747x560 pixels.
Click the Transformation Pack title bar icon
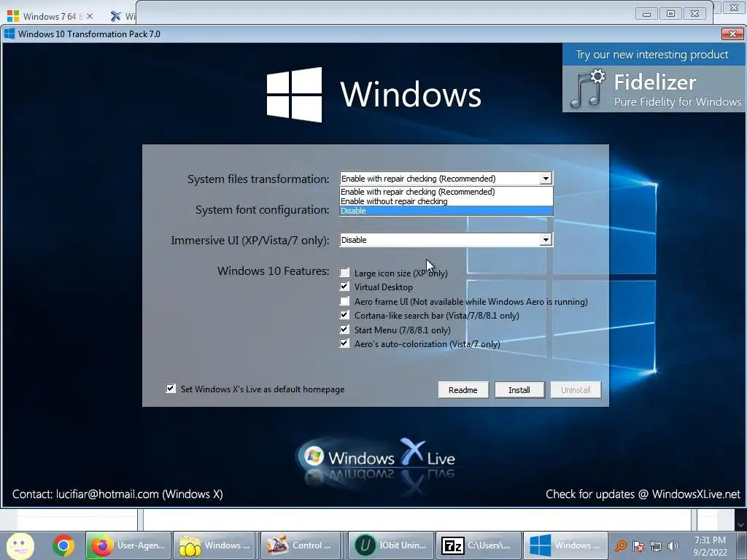coord(9,34)
